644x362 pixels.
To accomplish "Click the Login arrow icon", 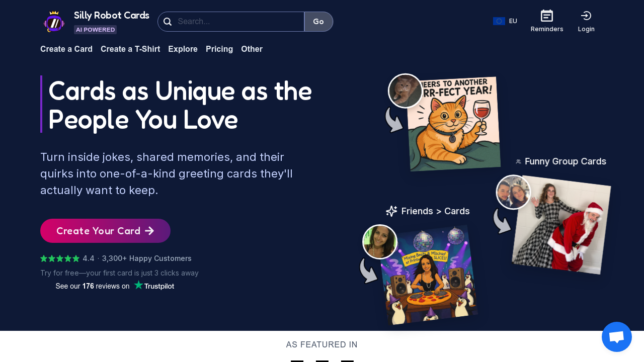I will 586,16.
